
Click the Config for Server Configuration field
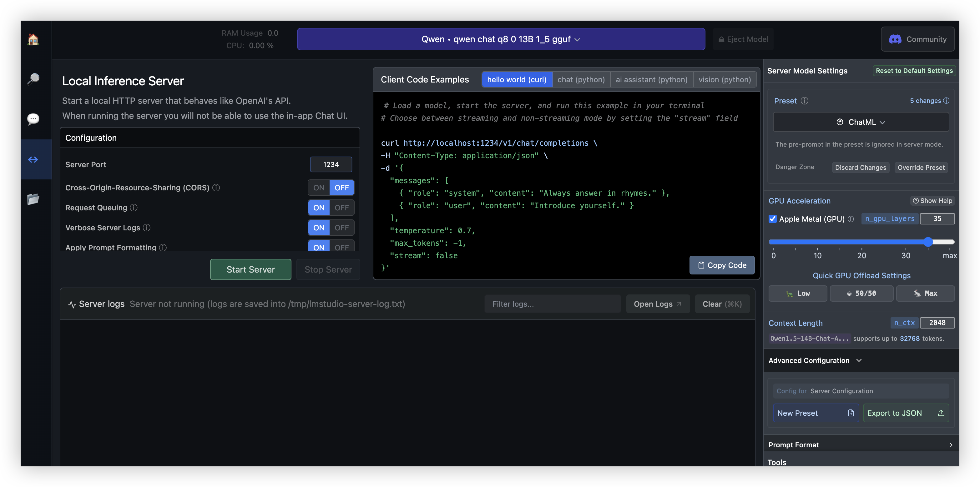[x=861, y=391]
